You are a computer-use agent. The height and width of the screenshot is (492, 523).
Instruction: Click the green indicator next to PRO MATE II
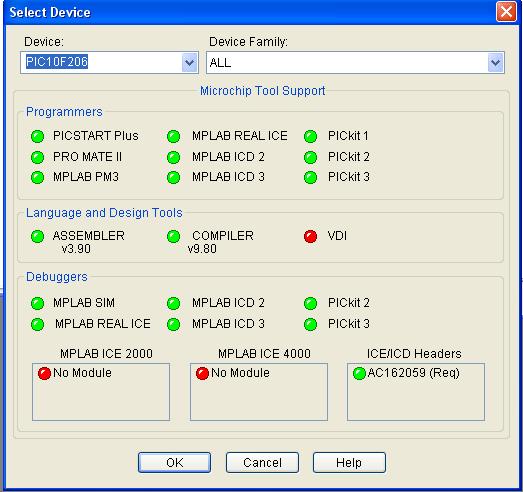[x=37, y=157]
